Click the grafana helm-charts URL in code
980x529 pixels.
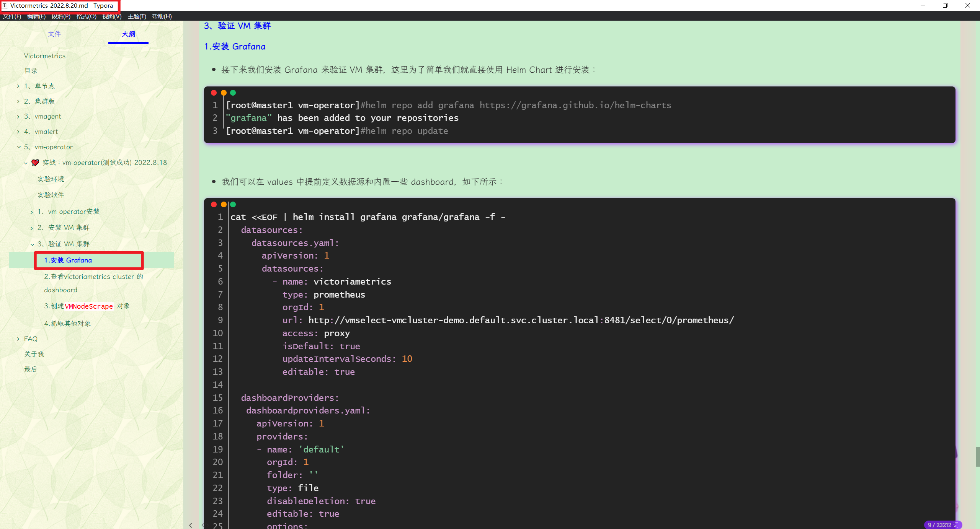click(575, 105)
